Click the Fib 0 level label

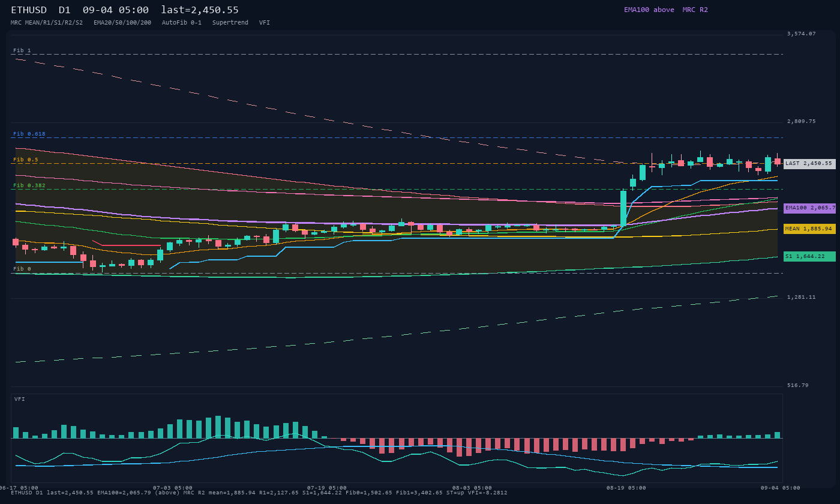tap(22, 269)
